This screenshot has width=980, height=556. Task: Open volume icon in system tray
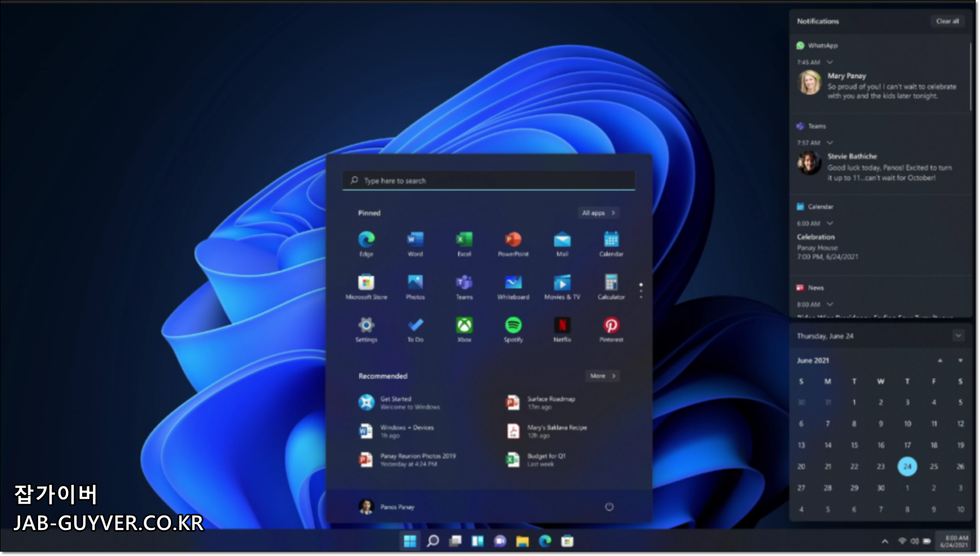pos(914,541)
